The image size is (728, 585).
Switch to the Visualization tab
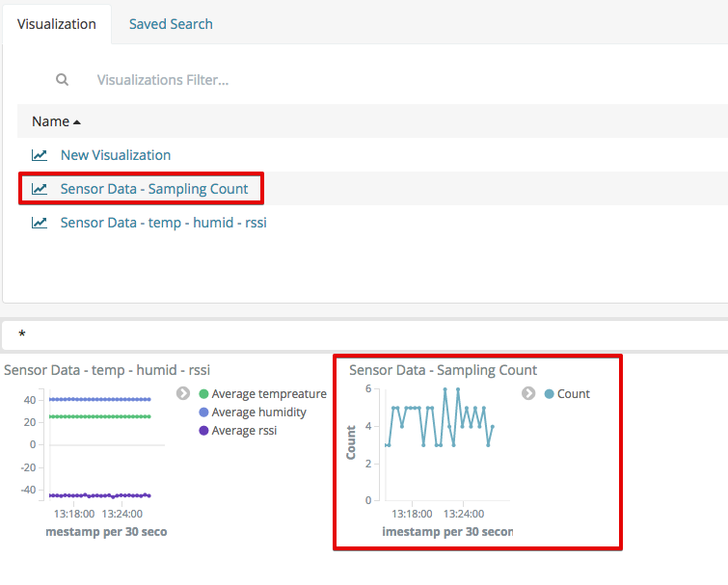[x=57, y=24]
